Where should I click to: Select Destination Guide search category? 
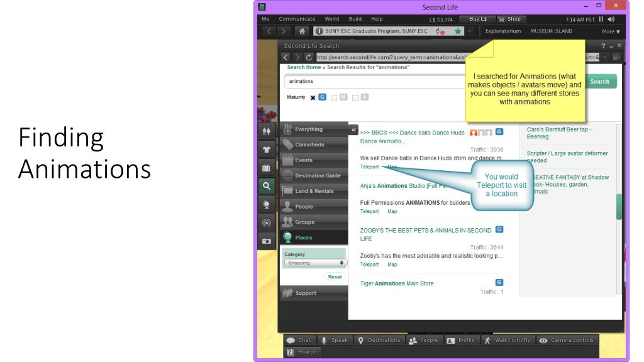point(314,176)
